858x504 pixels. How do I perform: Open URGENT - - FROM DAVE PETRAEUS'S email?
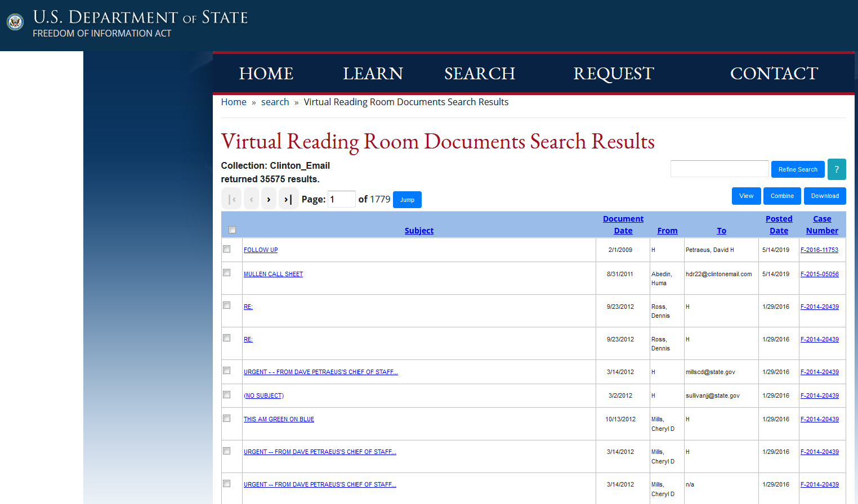(321, 372)
